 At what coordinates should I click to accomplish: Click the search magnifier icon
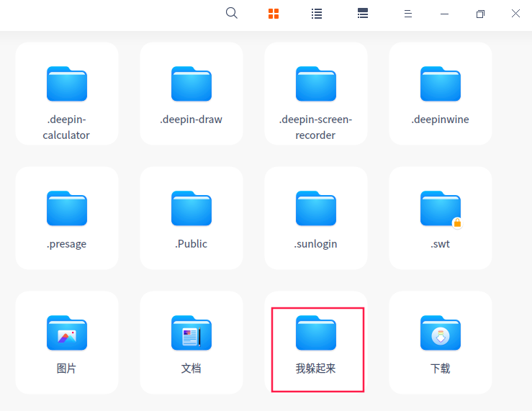click(x=231, y=13)
